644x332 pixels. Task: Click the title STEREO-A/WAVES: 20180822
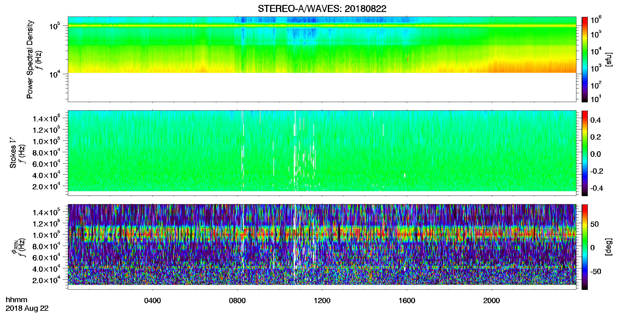pyautogui.click(x=322, y=9)
